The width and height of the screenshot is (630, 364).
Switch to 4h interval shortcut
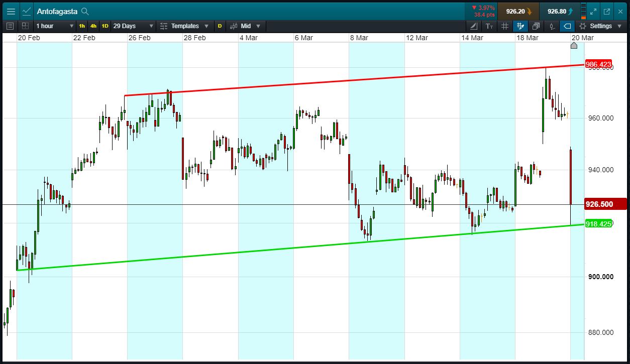point(93,26)
